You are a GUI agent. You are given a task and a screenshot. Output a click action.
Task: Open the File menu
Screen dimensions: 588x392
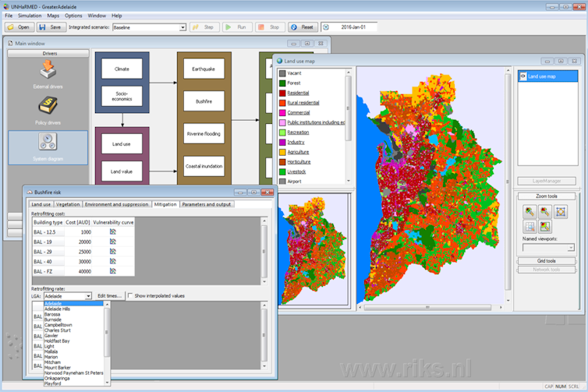tap(9, 16)
